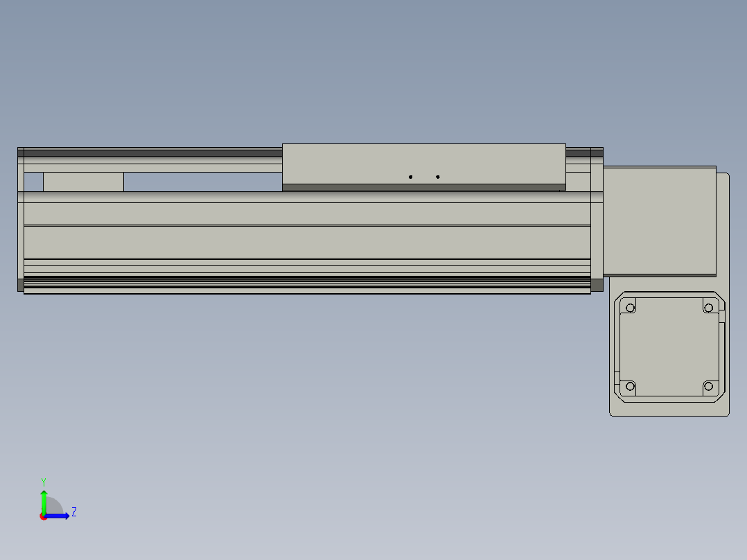Click the 'Y' label on the axis triad
The width and height of the screenshot is (747, 560).
tap(44, 482)
